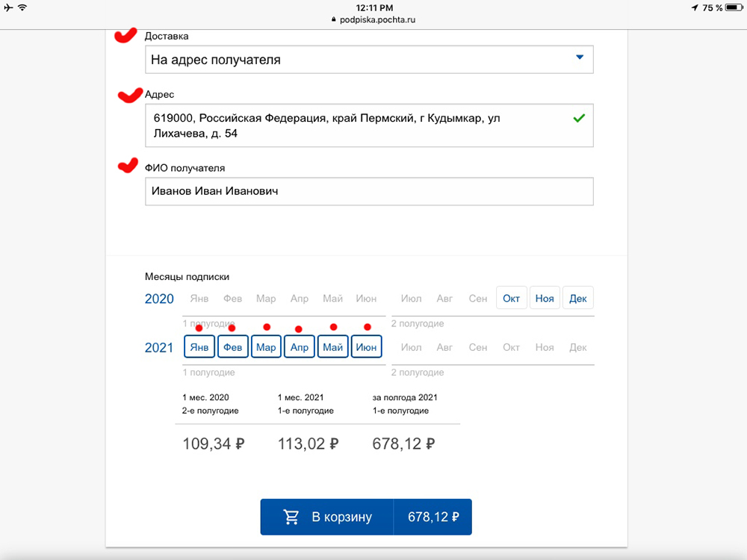Screen dimensions: 747x560
Task: Toggle Май in the 2021 row
Action: (x=332, y=346)
